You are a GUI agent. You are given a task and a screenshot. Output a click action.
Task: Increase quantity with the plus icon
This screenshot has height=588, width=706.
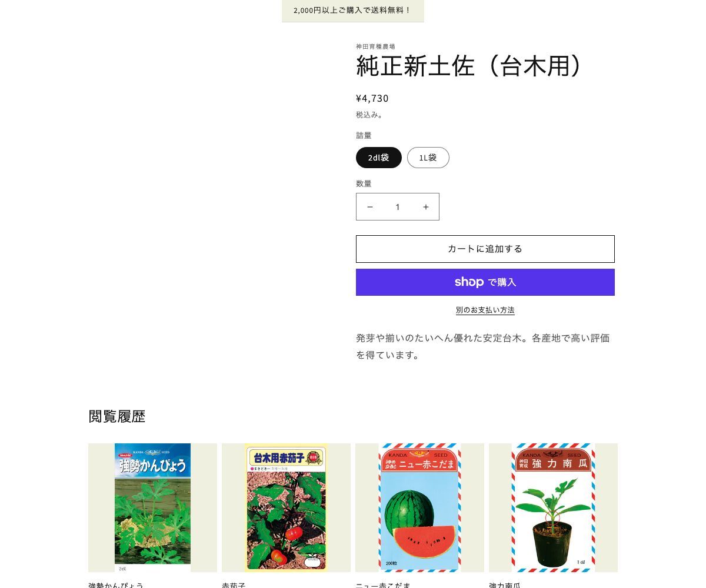tap(426, 207)
